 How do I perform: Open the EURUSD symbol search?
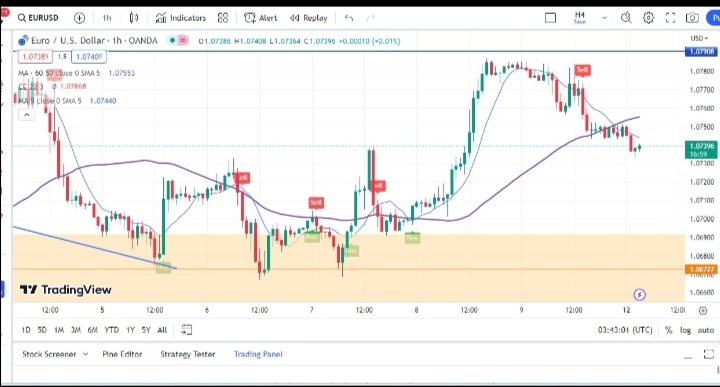click(38, 18)
